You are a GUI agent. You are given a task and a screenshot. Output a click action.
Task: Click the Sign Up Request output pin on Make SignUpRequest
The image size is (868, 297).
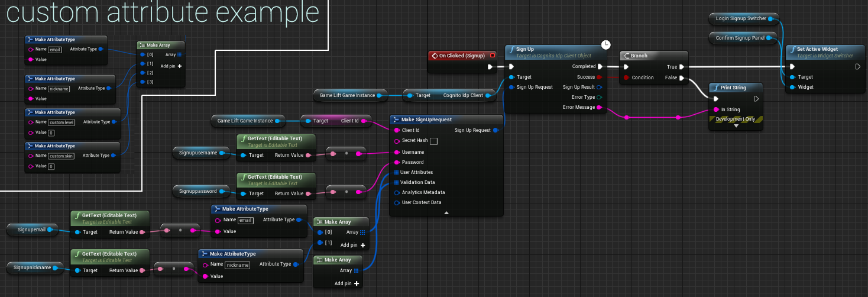pos(495,130)
